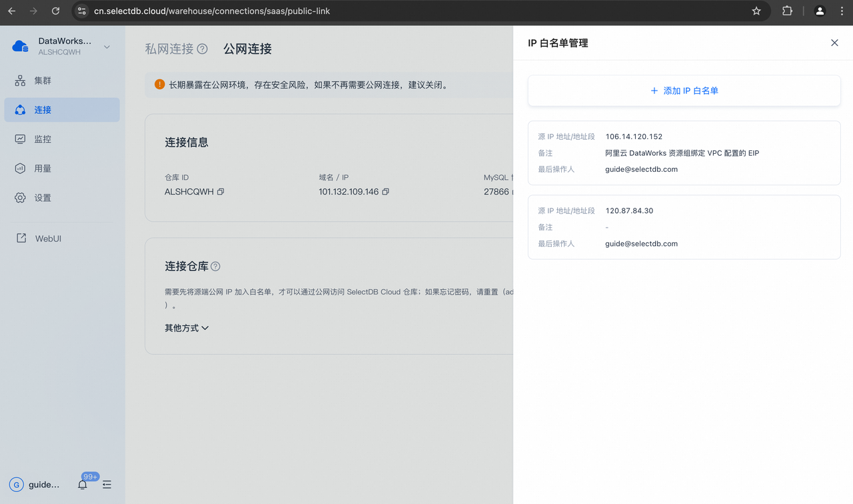Click the IP address 106.14.120.152
The height and width of the screenshot is (504, 853).
click(634, 136)
